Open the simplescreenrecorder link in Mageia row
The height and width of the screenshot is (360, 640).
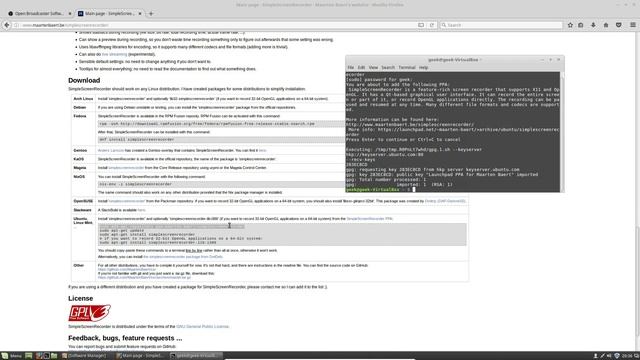click(126, 168)
